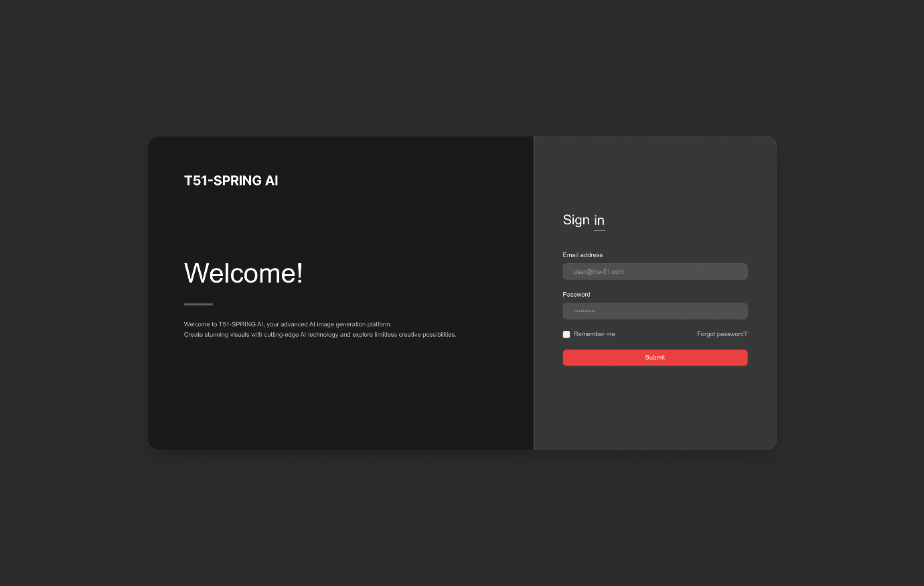Image resolution: width=924 pixels, height=586 pixels.
Task: Click the word "Submit" on the red button
Action: click(x=655, y=358)
